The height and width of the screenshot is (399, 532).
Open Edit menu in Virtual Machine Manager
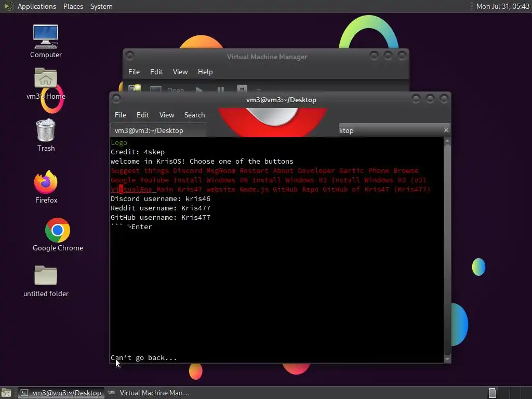[156, 72]
